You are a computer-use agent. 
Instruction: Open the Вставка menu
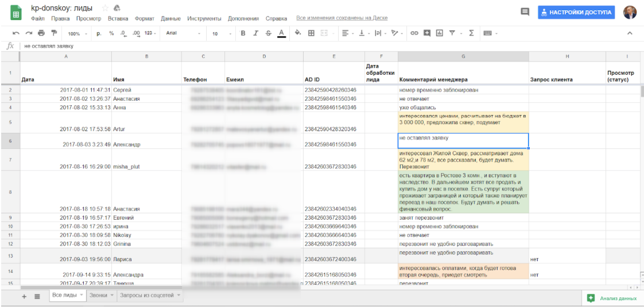click(x=118, y=18)
